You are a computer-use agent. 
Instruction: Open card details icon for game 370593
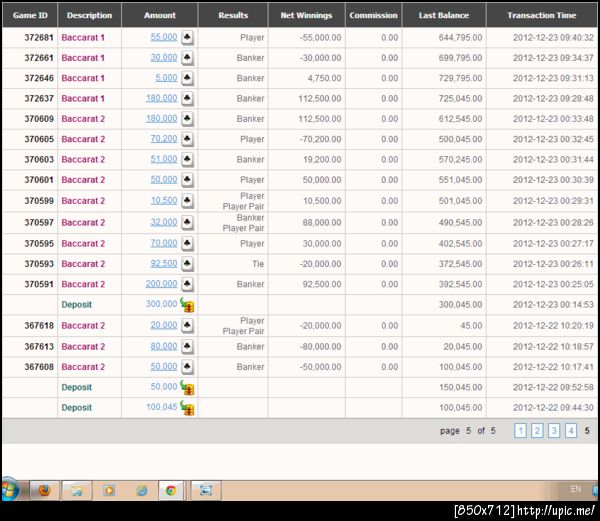(187, 264)
